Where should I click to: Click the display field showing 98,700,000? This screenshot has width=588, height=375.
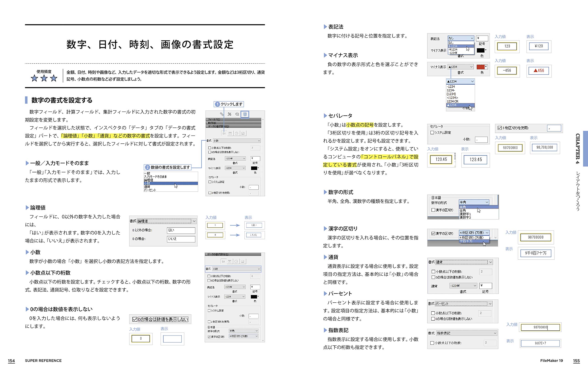[x=545, y=147]
